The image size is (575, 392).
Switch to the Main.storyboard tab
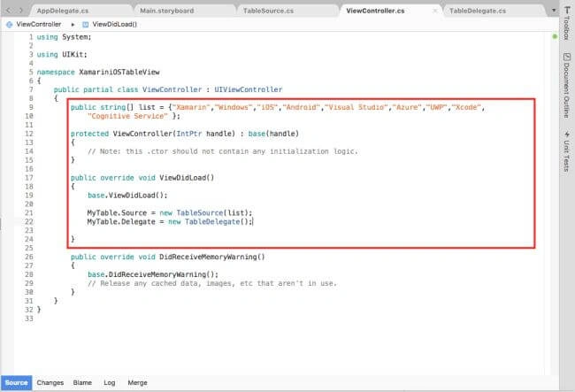click(167, 11)
